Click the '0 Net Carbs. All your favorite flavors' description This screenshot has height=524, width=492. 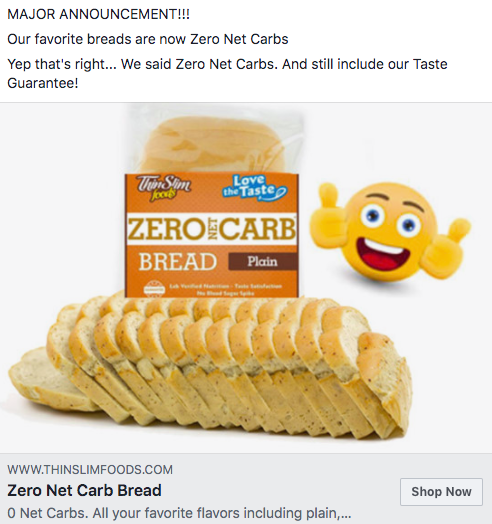(179, 513)
